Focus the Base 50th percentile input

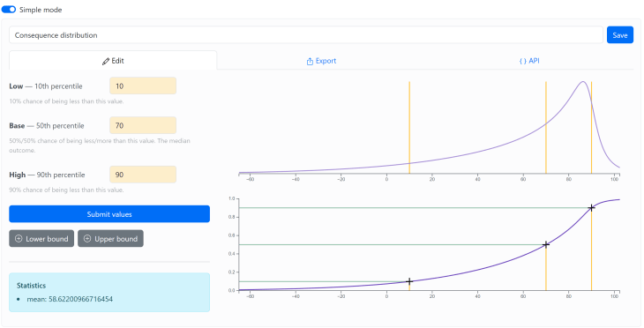[143, 125]
